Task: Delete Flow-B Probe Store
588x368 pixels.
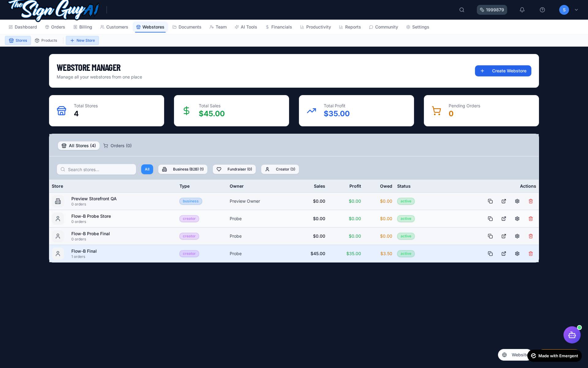Action: click(531, 219)
